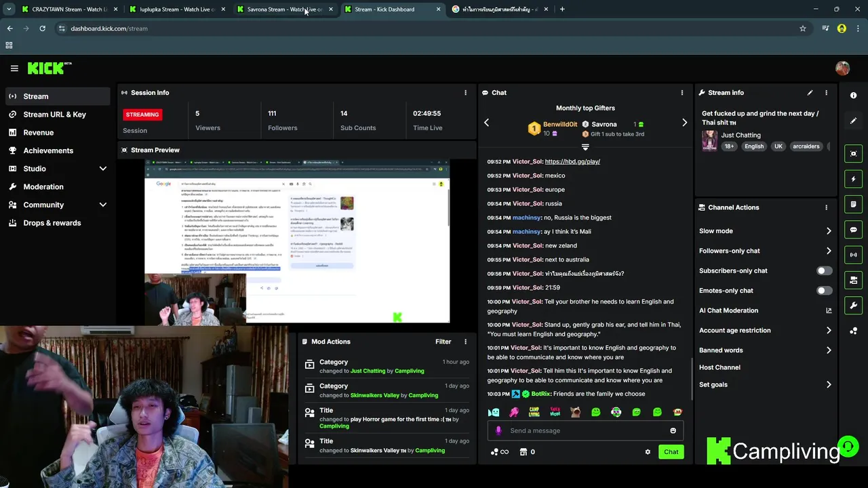The height and width of the screenshot is (488, 868).
Task: Click the Kick logo in header
Action: [x=49, y=68]
